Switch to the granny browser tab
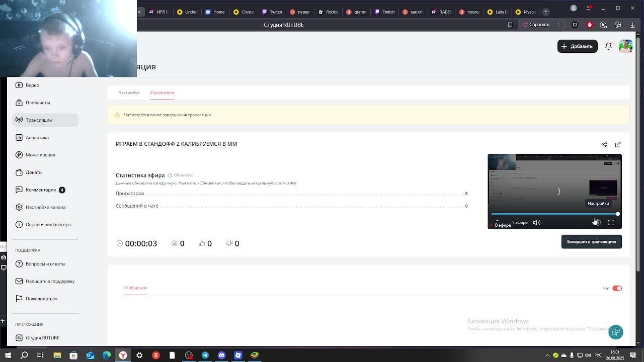Image resolution: width=644 pixels, height=362 pixels. tap(357, 12)
